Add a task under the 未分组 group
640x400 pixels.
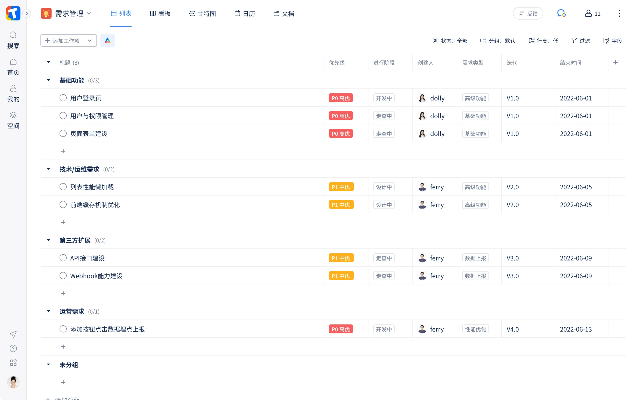click(63, 382)
